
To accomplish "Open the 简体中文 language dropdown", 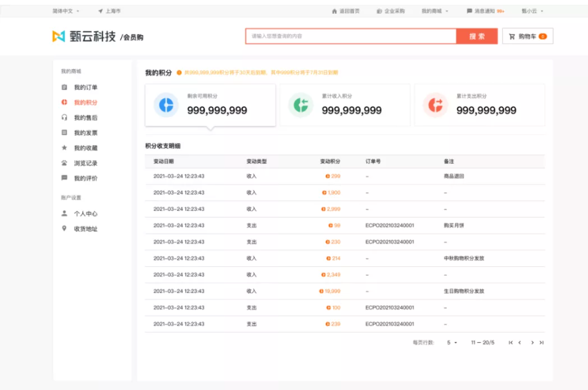I will point(65,11).
